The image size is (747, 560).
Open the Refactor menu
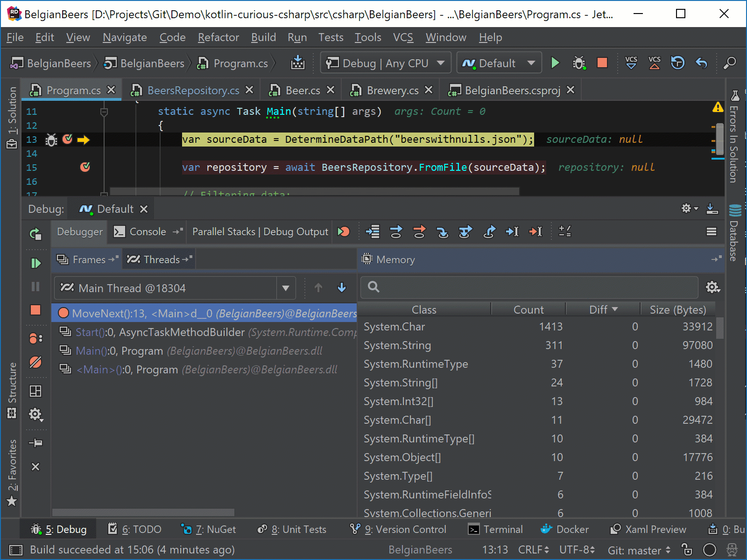[x=218, y=37]
